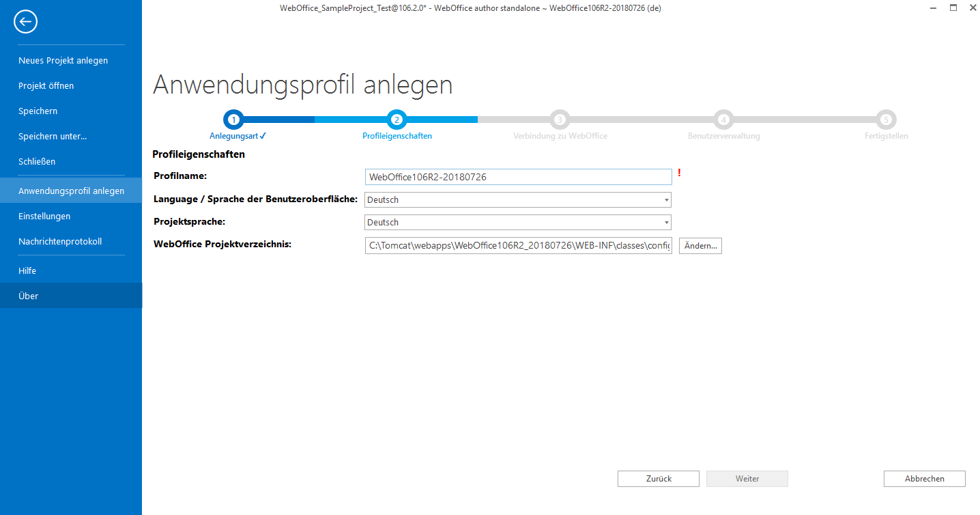This screenshot has width=980, height=515.
Task: Click the step 4 Benutzerverwaltung circle
Action: click(723, 119)
